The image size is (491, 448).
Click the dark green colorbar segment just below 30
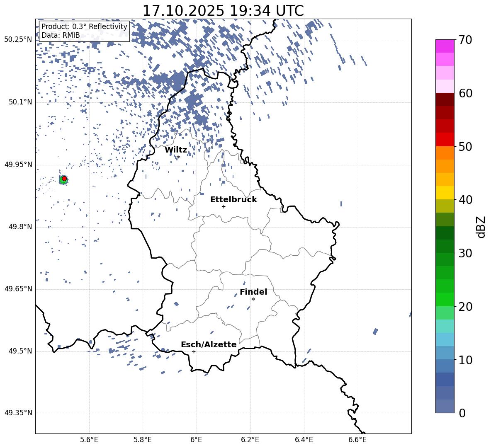[445, 259]
